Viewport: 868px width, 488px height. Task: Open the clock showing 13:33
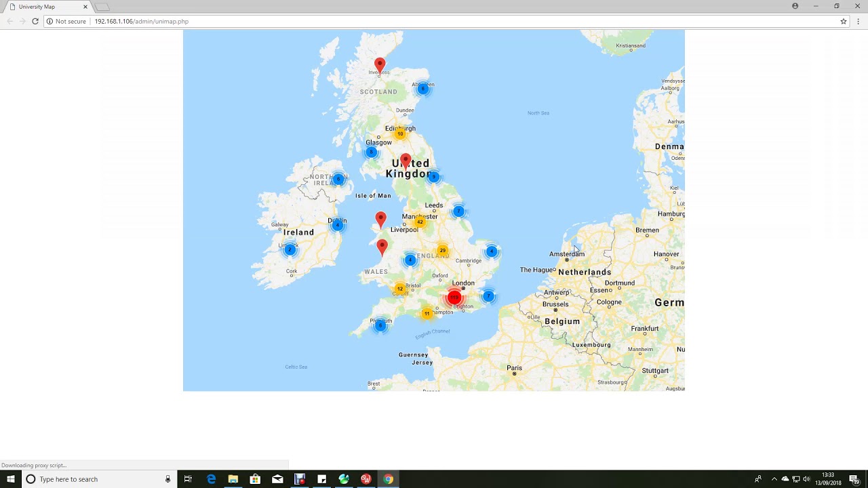click(828, 479)
